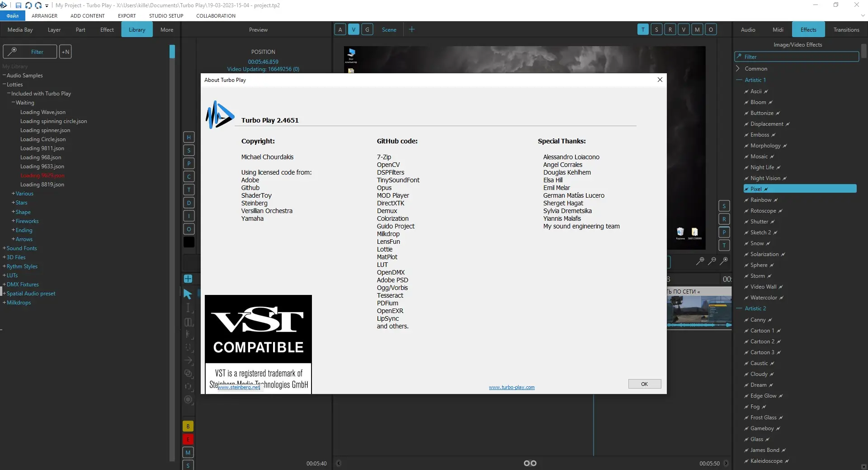Zoom out with the minus magnifier icon
Image resolution: width=868 pixels, height=470 pixels.
coord(712,261)
